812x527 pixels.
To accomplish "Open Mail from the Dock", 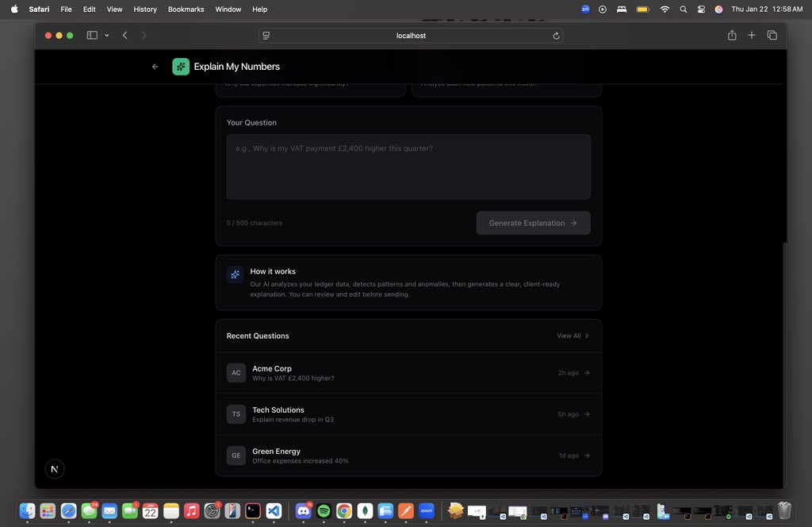I will pos(109,511).
